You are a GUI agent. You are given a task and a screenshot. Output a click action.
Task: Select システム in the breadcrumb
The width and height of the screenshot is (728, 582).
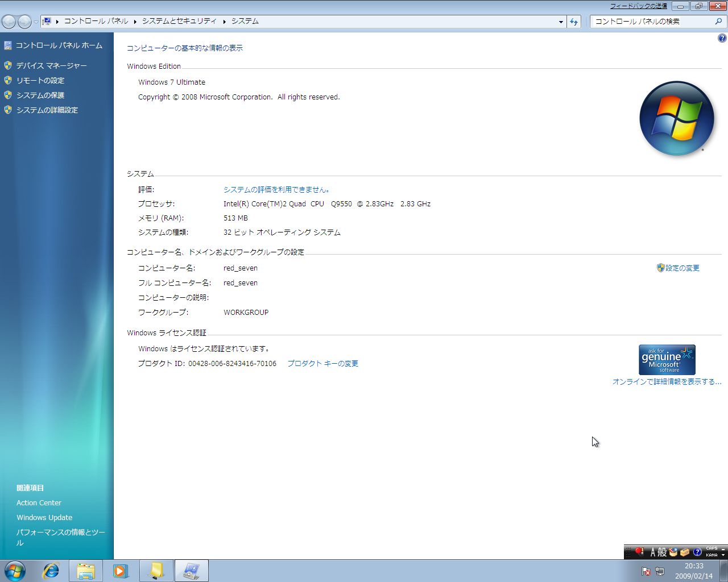245,21
